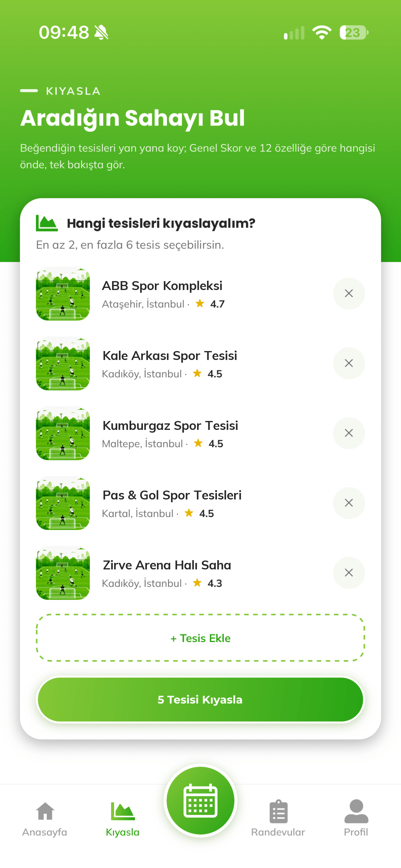Remove Kale Arkası Spor Tesisi from list
The image size is (401, 868).
349,363
